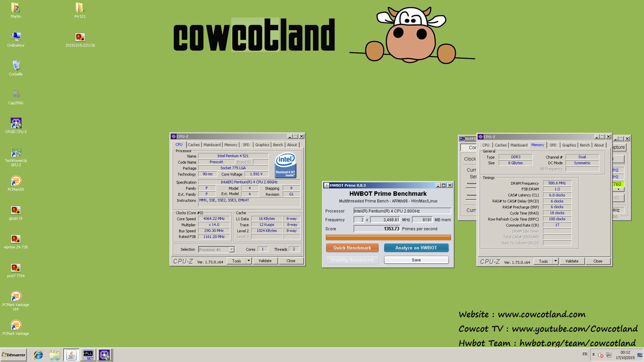Select Graphics tab in left CPU-Z window
This screenshot has width=644, height=362.
pos(262,145)
